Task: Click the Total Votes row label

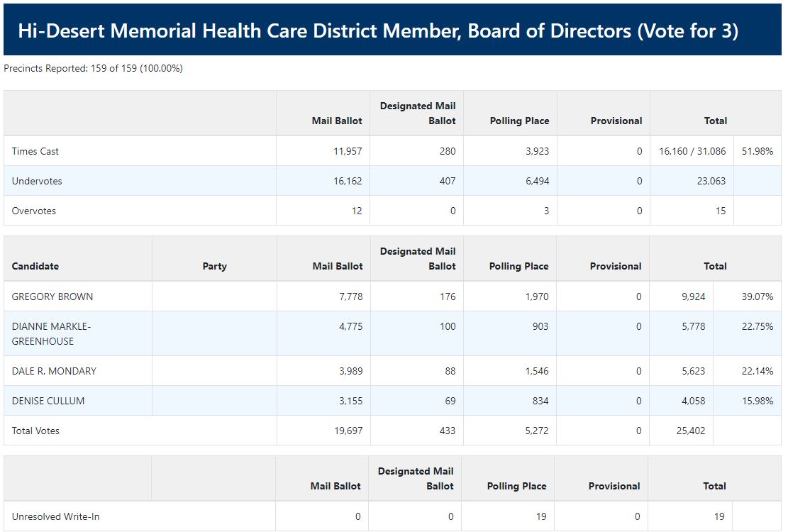Action: pos(35,431)
